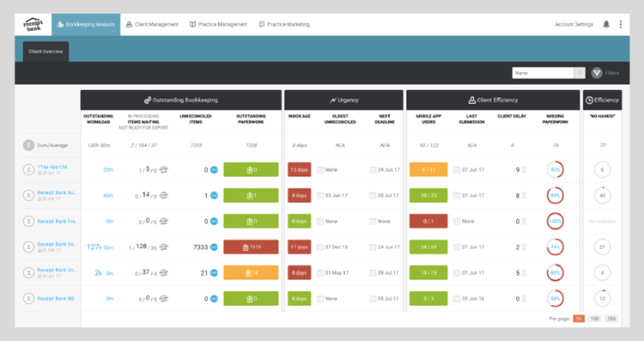Open Client Management tab
This screenshot has width=644, height=341.
pyautogui.click(x=152, y=25)
